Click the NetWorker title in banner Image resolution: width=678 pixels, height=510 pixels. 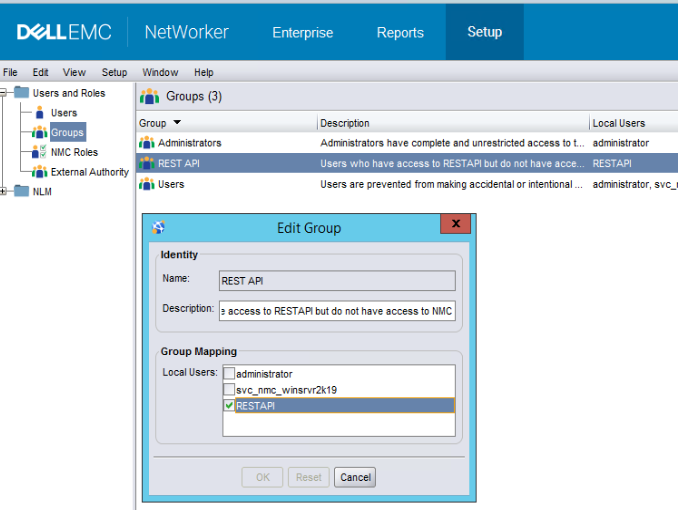(x=186, y=32)
